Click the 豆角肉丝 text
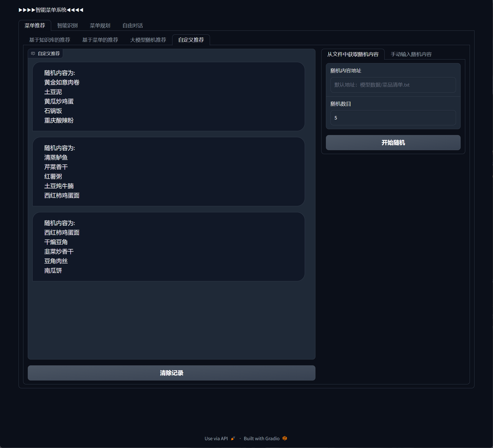Image resolution: width=493 pixels, height=448 pixels. [56, 261]
